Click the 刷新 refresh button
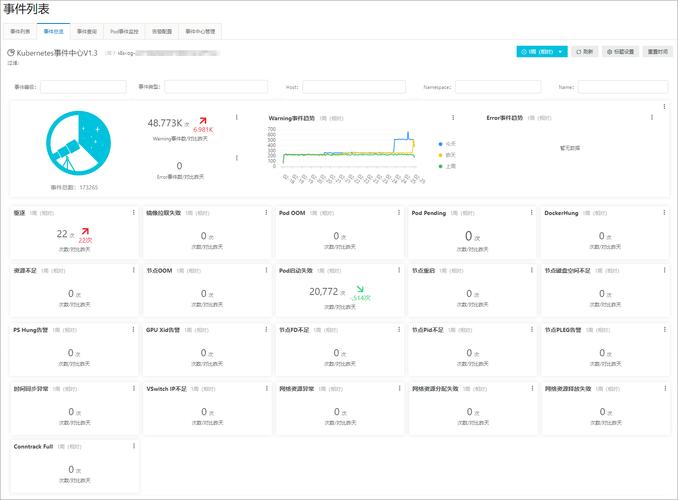678x500 pixels. (x=585, y=51)
